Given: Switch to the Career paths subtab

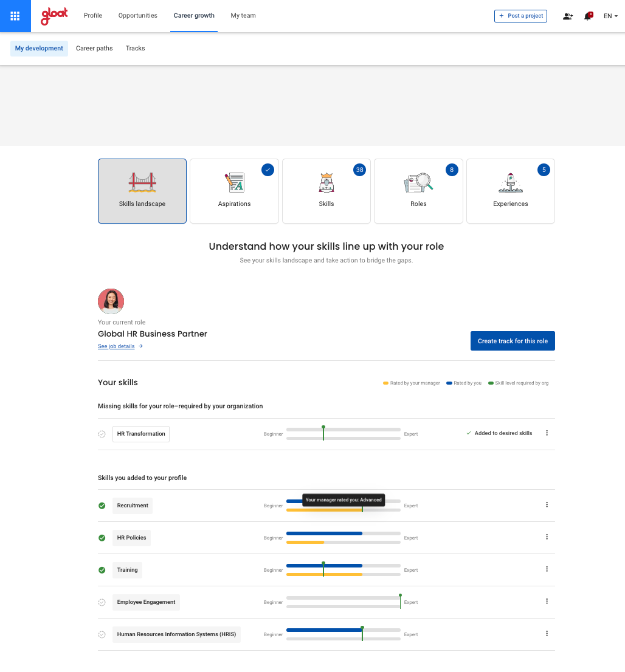Looking at the screenshot, I should pyautogui.click(x=94, y=49).
